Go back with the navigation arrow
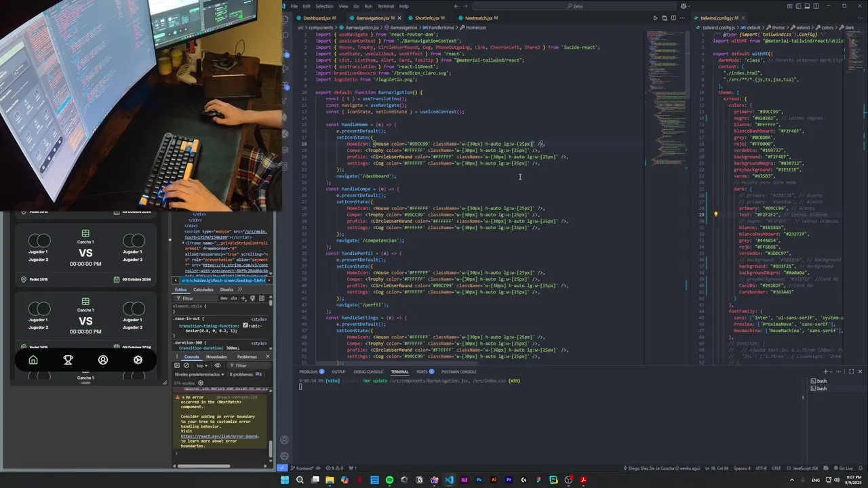 456,6
